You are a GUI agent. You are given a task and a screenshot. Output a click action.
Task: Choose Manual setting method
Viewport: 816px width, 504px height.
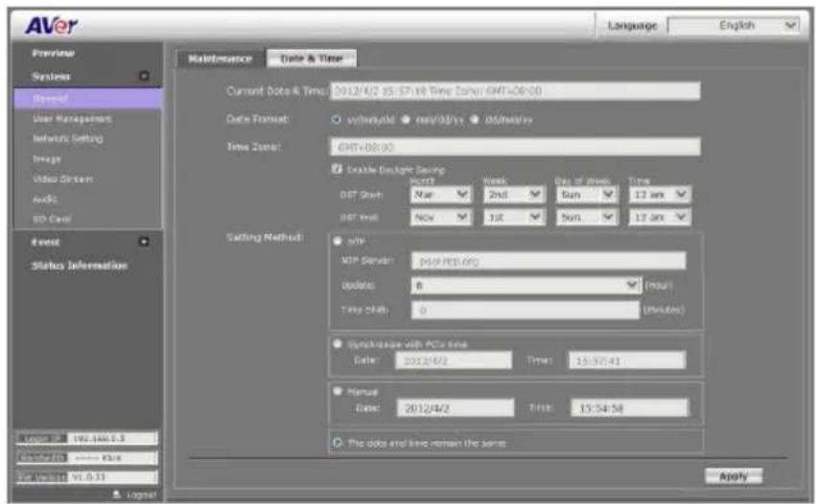click(x=338, y=391)
